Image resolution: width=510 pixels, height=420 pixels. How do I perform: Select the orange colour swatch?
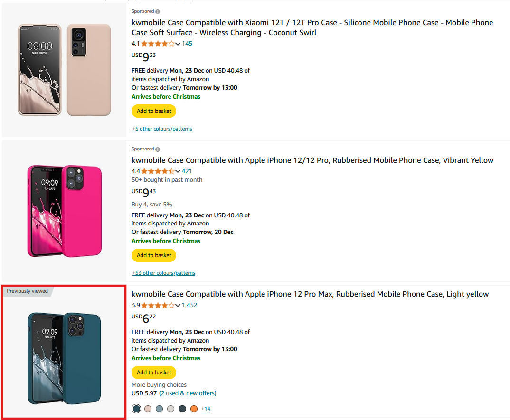click(194, 409)
